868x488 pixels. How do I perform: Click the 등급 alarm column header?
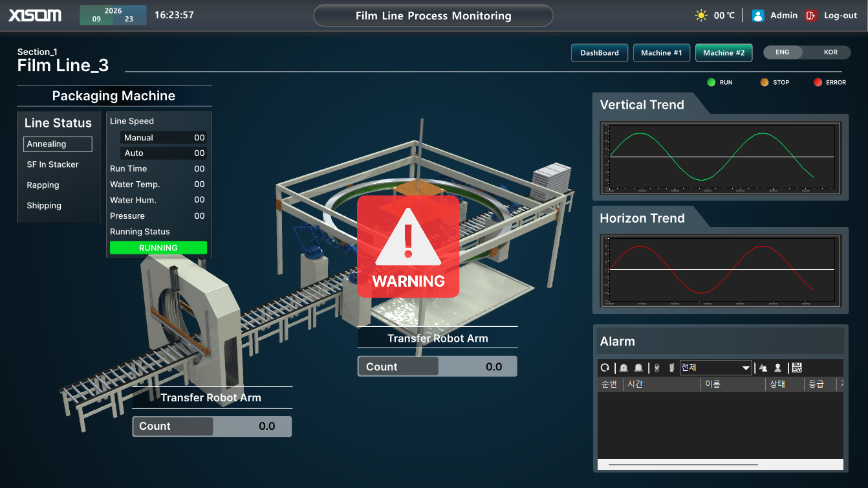click(x=820, y=384)
